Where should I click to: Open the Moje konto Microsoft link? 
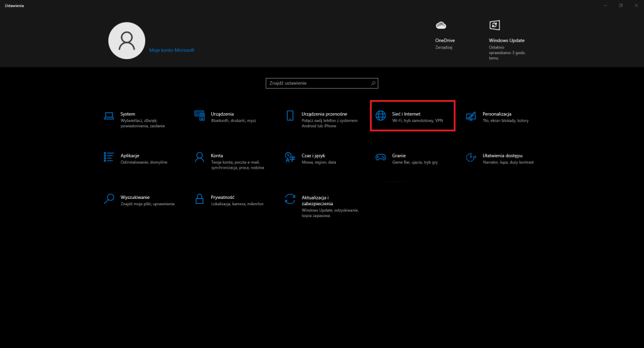[x=172, y=50]
